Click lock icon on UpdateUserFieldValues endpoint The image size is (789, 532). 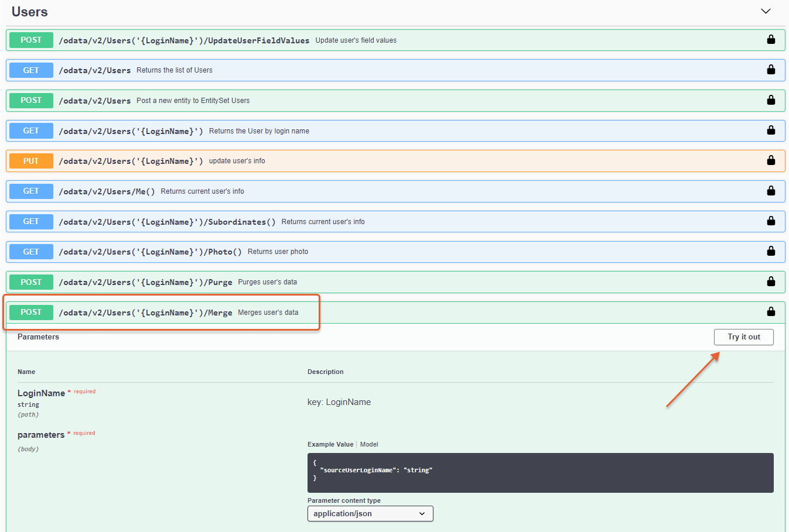[771, 40]
